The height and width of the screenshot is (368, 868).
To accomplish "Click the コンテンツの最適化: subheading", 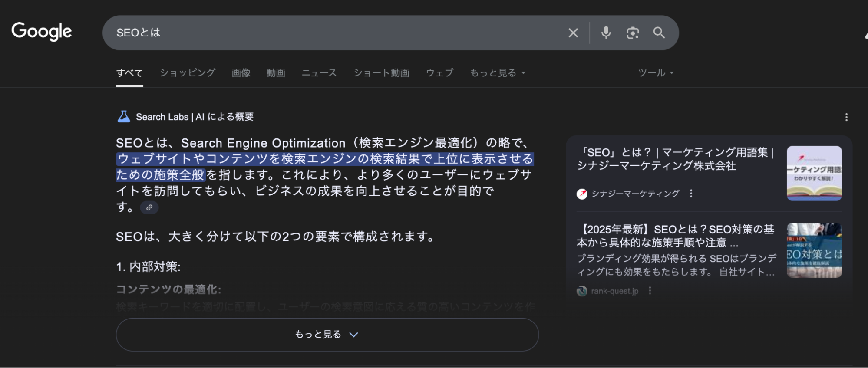I will [168, 289].
